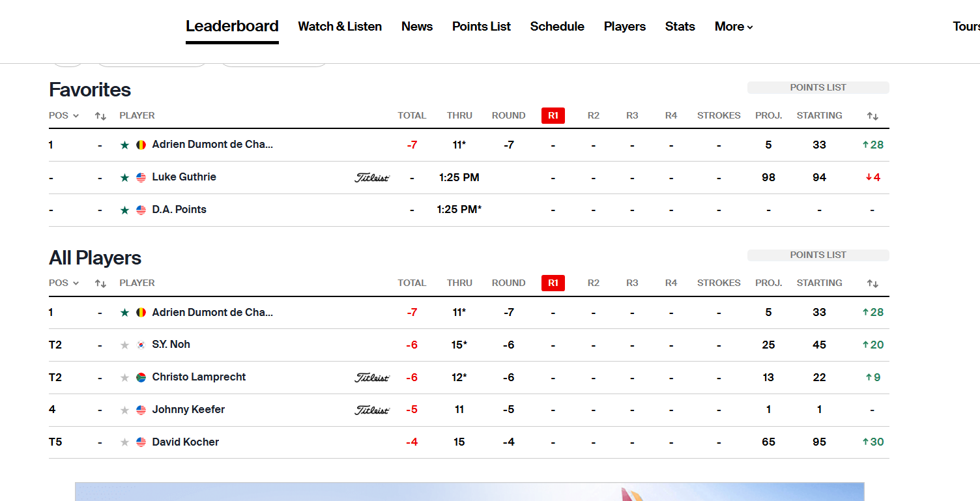Click the sort arrows right of STARTING in All Players
Image resolution: width=980 pixels, height=501 pixels.
point(872,283)
